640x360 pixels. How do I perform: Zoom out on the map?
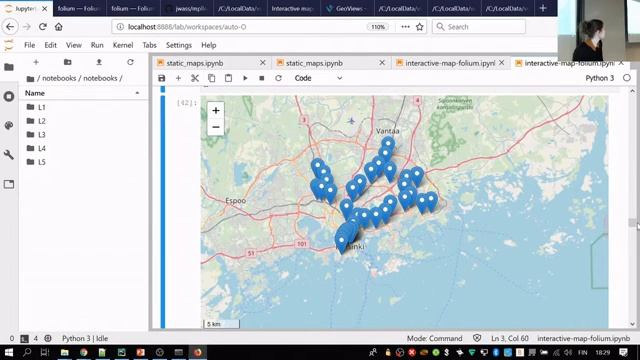click(x=216, y=127)
